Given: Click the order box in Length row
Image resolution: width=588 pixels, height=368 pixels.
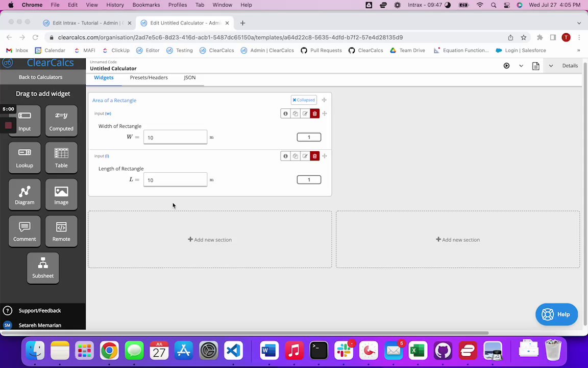Looking at the screenshot, I should pos(309,179).
